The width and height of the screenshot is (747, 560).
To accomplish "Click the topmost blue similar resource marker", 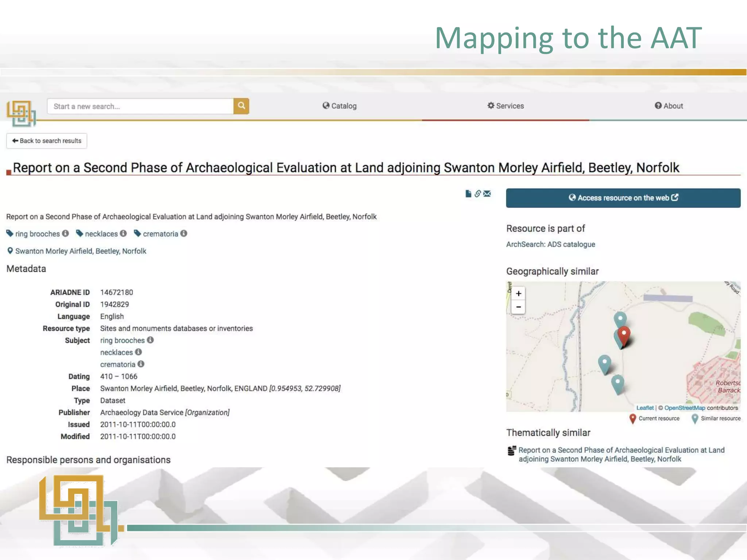I will pos(620,319).
